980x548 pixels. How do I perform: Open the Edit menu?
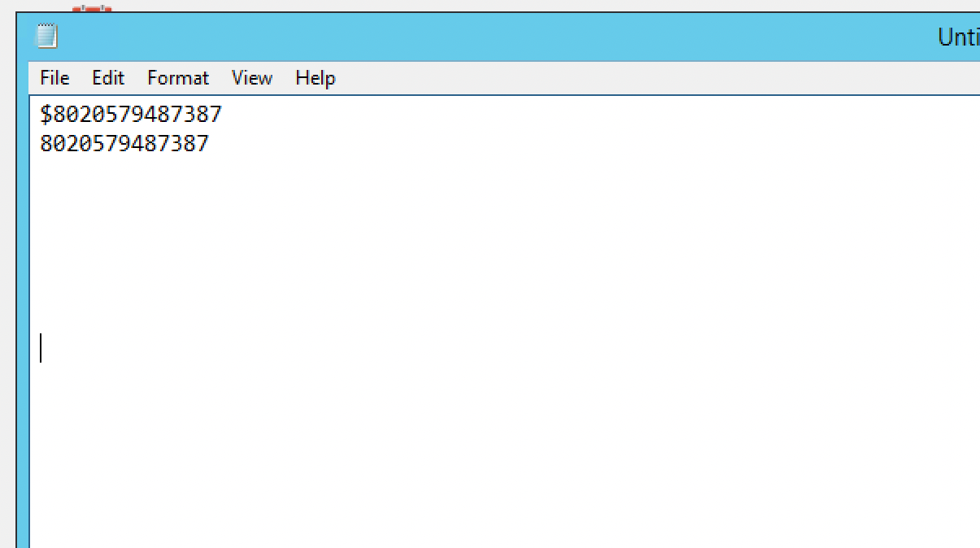pyautogui.click(x=108, y=78)
